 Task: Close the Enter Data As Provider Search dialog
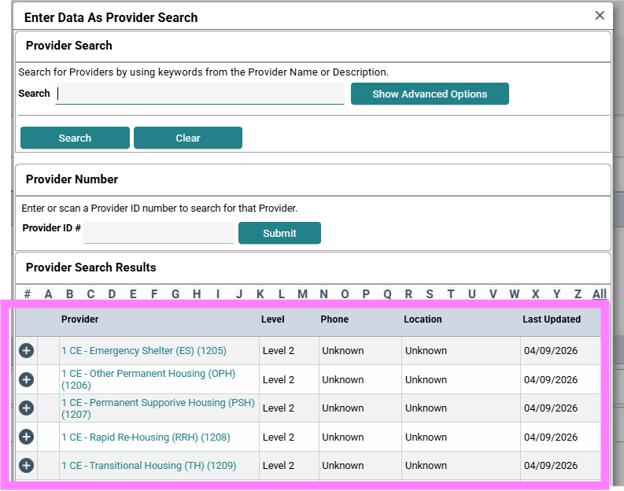(x=600, y=16)
